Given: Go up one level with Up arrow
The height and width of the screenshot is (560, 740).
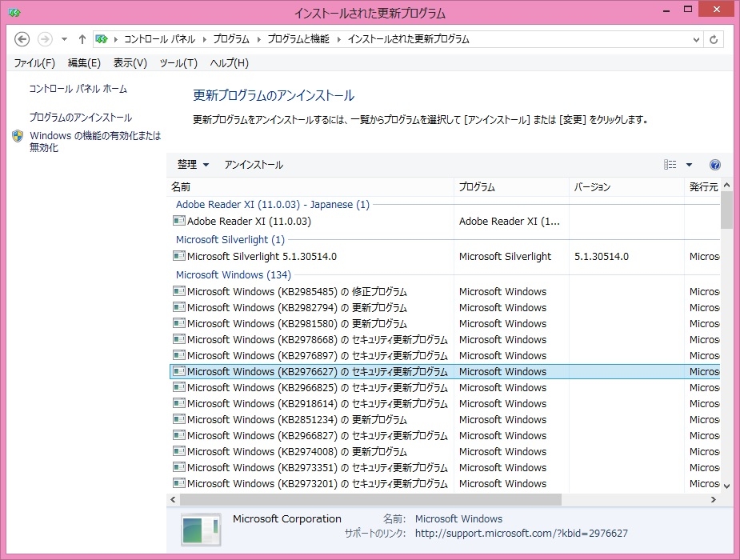Looking at the screenshot, I should coord(82,39).
